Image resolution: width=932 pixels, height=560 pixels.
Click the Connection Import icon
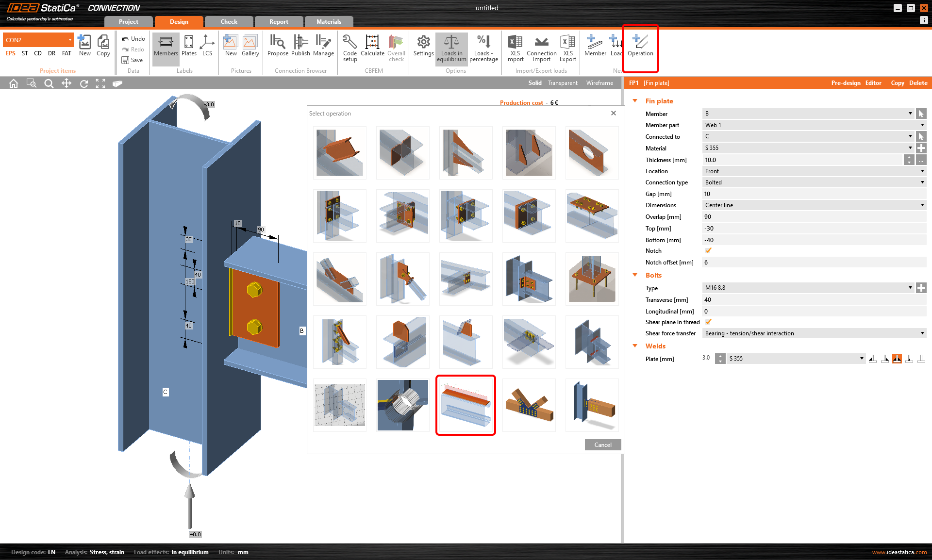tap(541, 48)
